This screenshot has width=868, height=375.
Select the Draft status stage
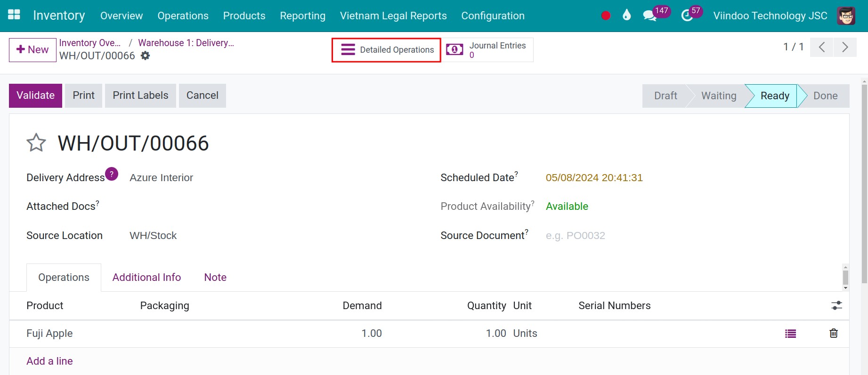click(x=665, y=96)
